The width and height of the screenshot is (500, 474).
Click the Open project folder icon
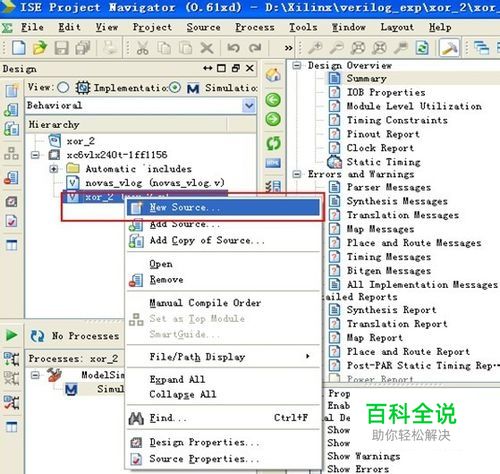(40, 48)
